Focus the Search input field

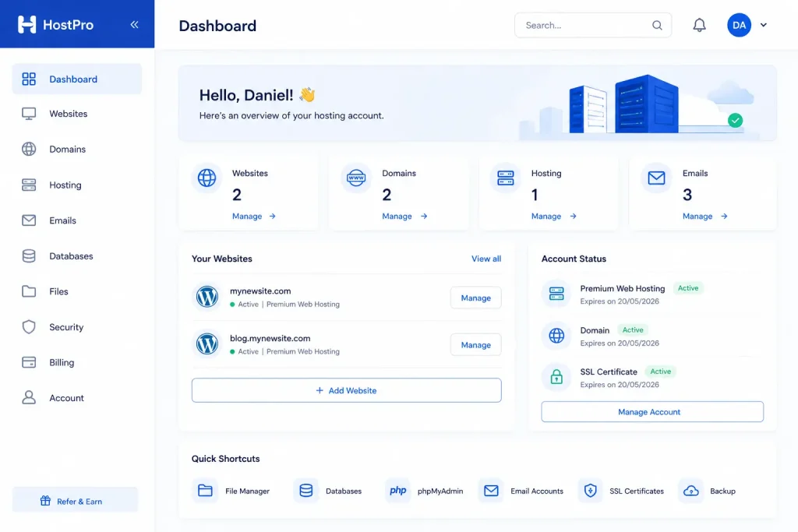(x=593, y=25)
